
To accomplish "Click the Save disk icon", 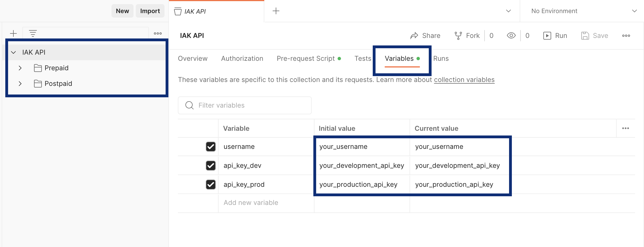I will coord(585,36).
